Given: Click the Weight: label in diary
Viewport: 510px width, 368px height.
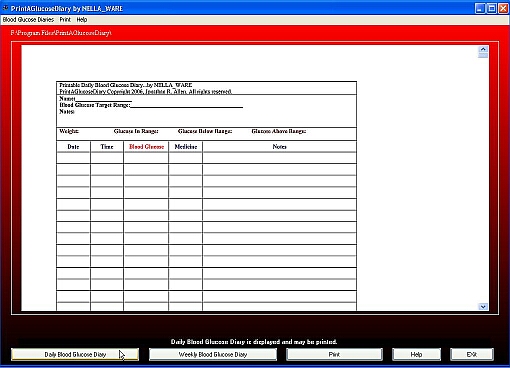Looking at the screenshot, I should [69, 131].
